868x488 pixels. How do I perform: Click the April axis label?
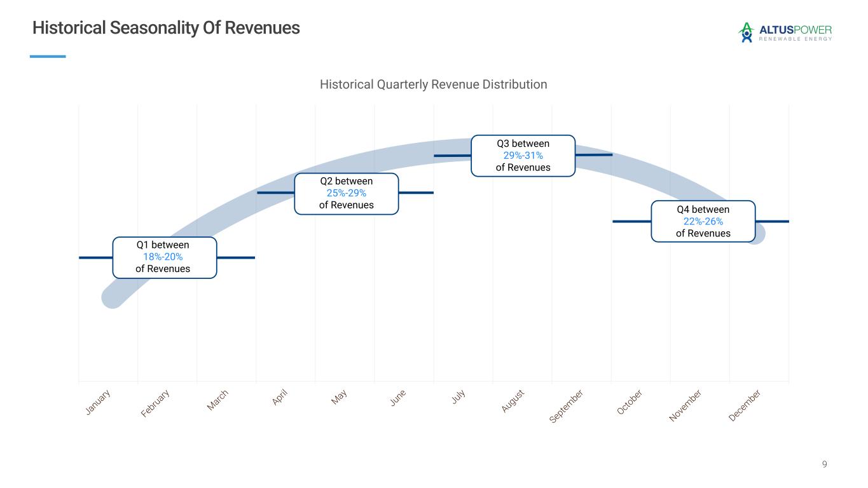click(280, 397)
